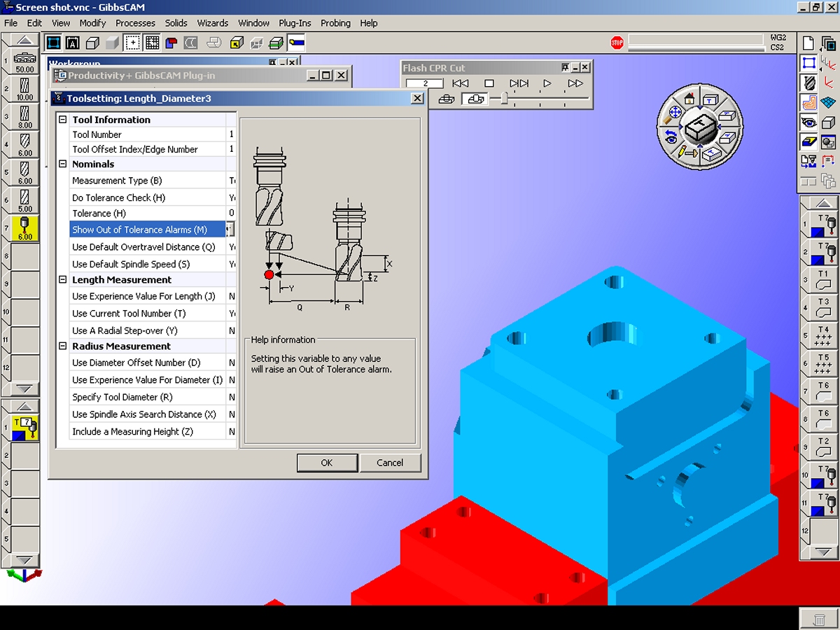Select the yellow probe tool tile 7
This screenshot has height=630, width=840.
point(24,227)
